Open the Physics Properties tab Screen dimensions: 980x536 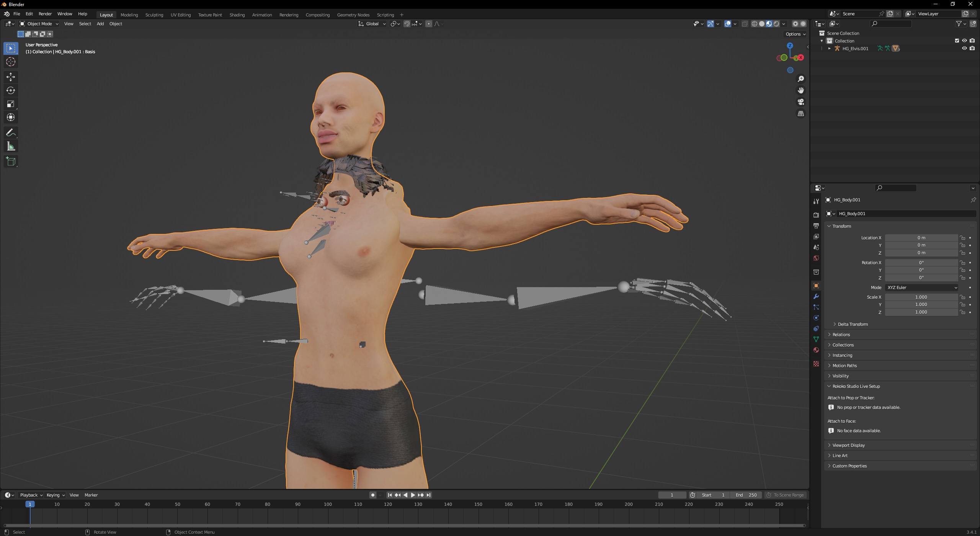[817, 317]
